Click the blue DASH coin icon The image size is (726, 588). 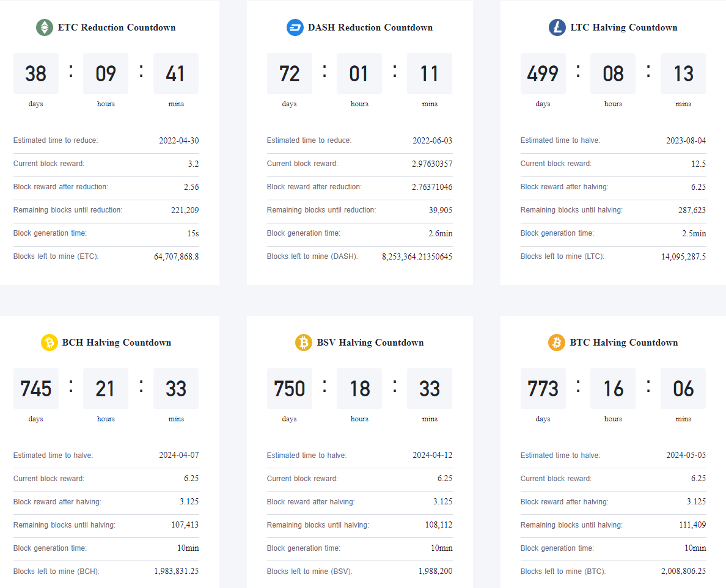tap(295, 27)
